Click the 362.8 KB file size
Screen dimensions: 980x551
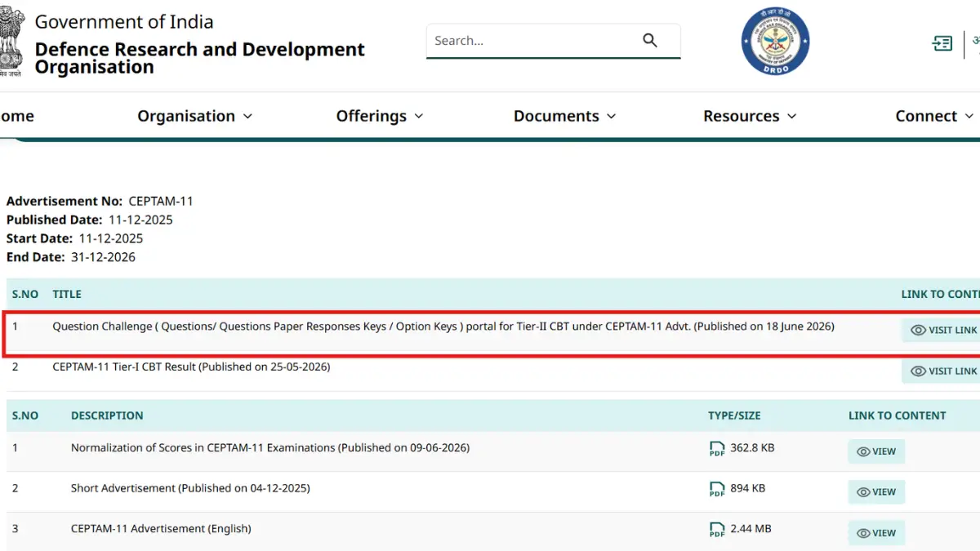tap(752, 447)
